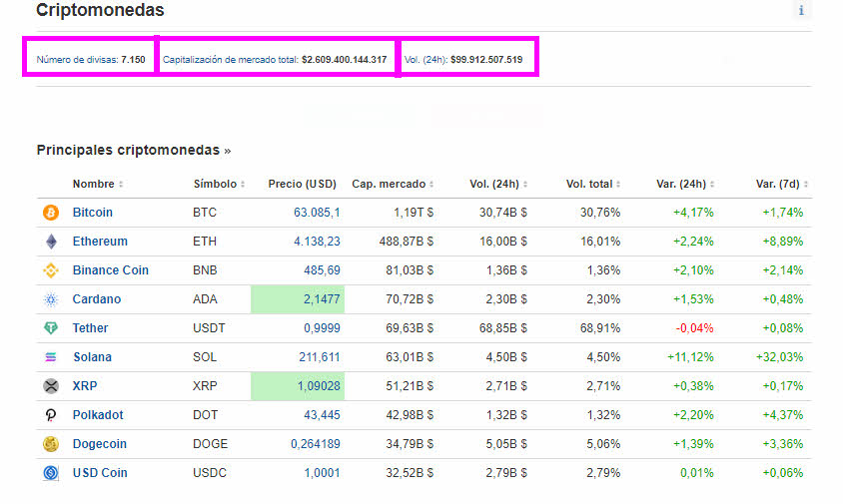Click the Tether logo icon

point(51,328)
